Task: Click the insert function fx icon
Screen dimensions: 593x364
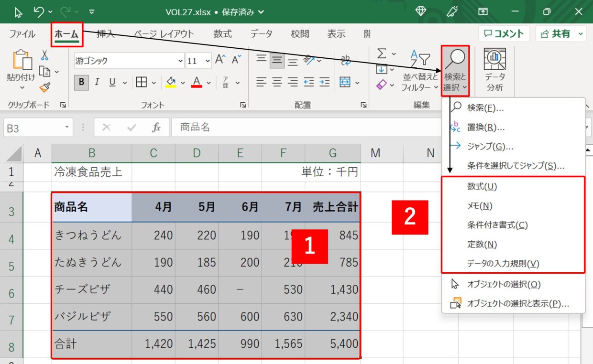Action: click(x=156, y=128)
